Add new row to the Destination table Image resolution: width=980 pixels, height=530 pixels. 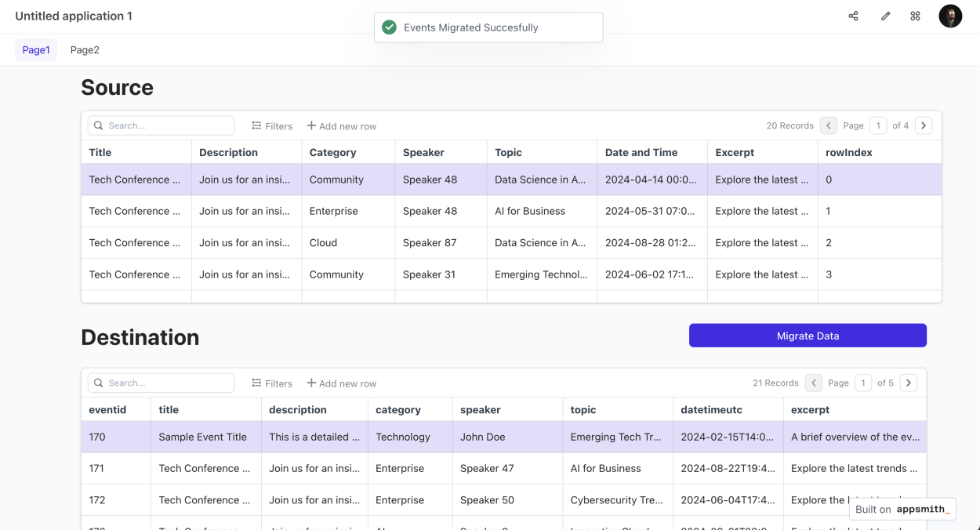tap(342, 383)
